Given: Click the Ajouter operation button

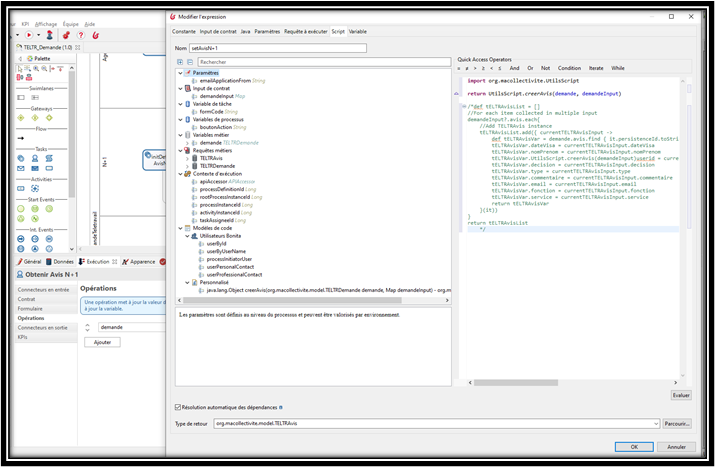Looking at the screenshot, I should pyautogui.click(x=102, y=342).
